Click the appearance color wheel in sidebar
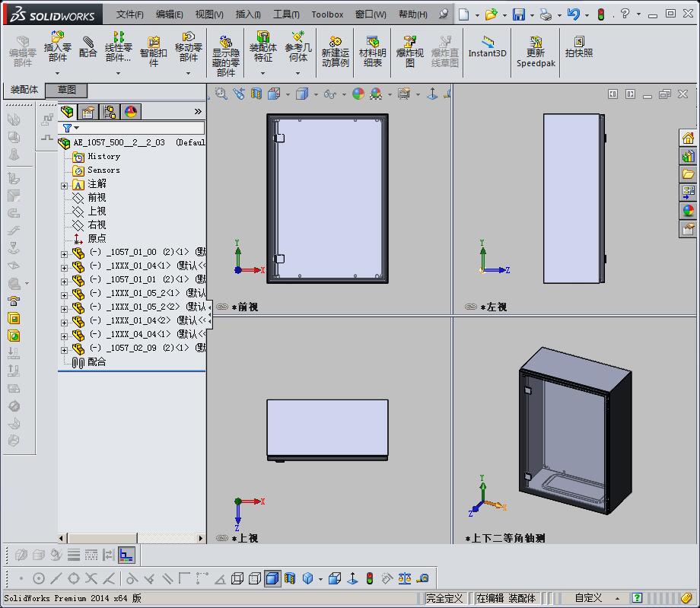This screenshot has height=608, width=700. click(x=689, y=211)
